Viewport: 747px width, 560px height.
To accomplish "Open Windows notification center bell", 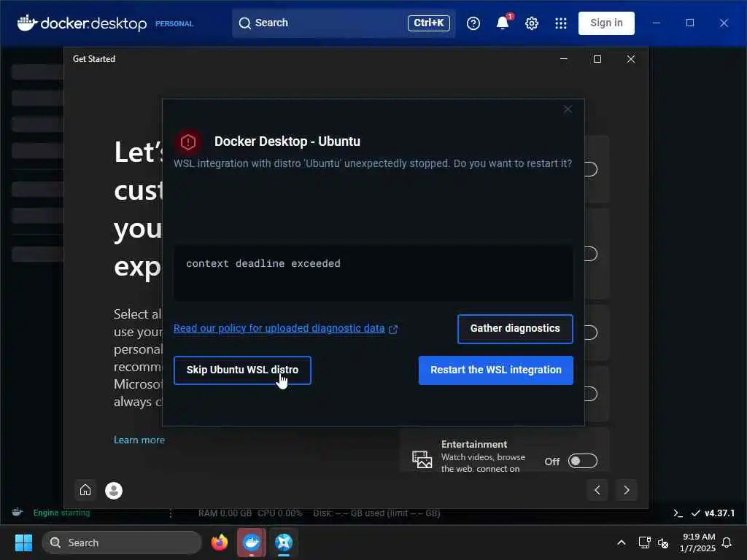I will 727,542.
